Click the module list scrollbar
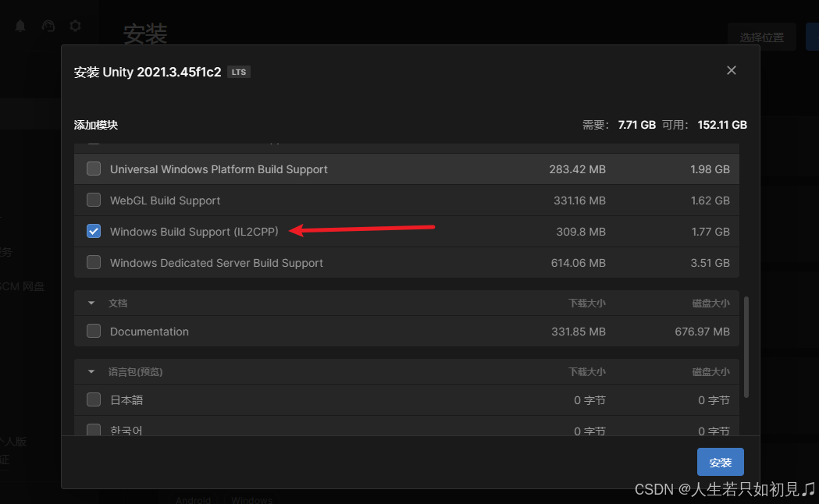The width and height of the screenshot is (819, 504). tap(746, 347)
